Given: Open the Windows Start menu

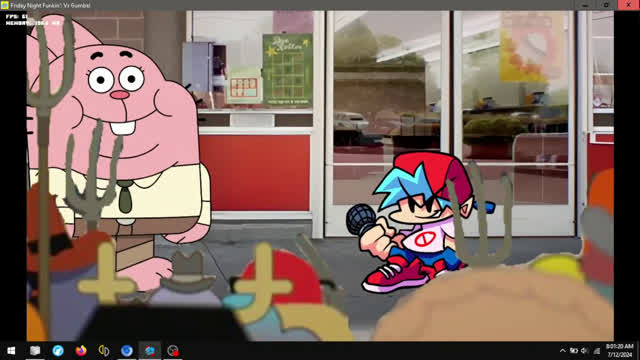Looking at the screenshot, I should 11,351.
